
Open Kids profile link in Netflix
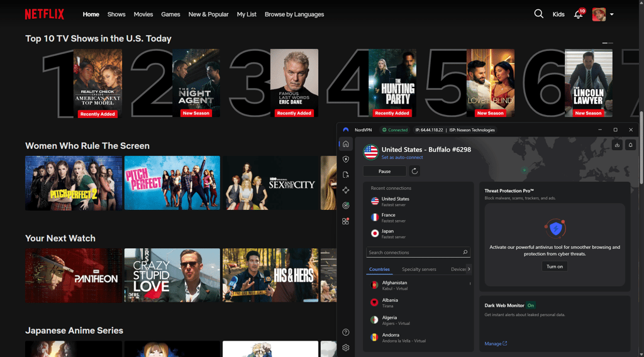pyautogui.click(x=558, y=14)
